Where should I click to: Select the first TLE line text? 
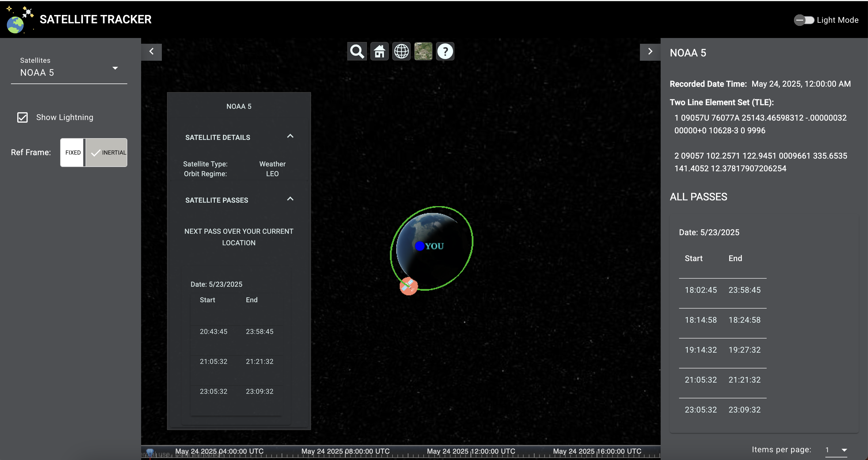tap(760, 124)
